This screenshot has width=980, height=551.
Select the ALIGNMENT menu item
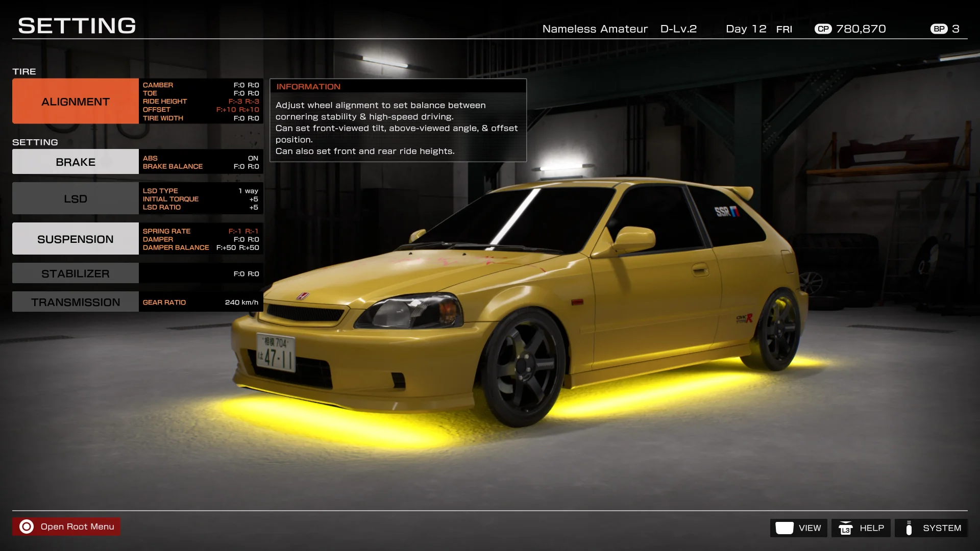76,102
